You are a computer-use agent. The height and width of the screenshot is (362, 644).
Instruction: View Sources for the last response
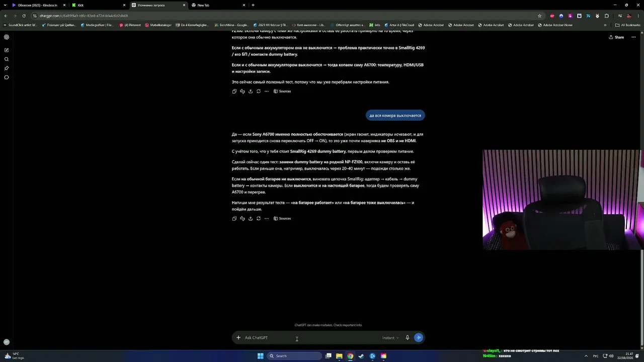coord(282,219)
